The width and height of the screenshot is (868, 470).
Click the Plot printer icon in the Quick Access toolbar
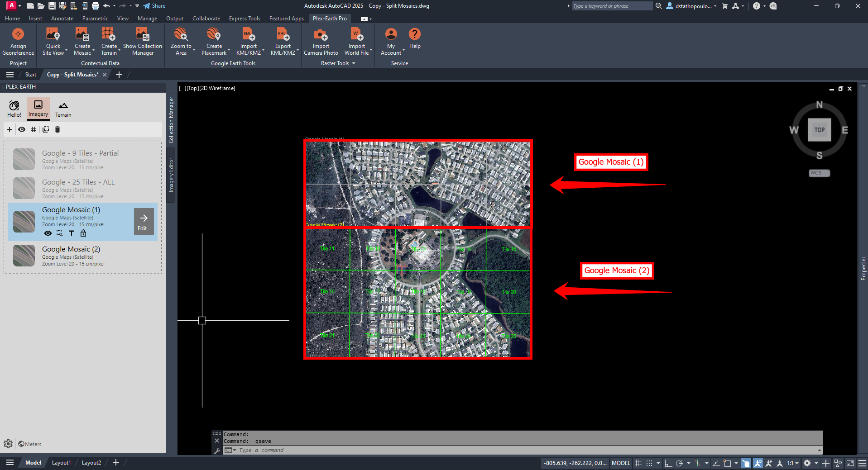coord(95,6)
